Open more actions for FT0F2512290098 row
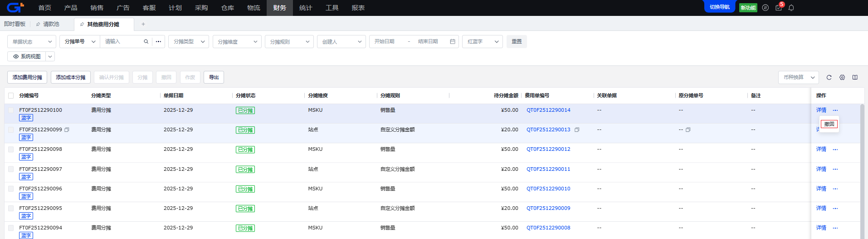 tap(835, 149)
